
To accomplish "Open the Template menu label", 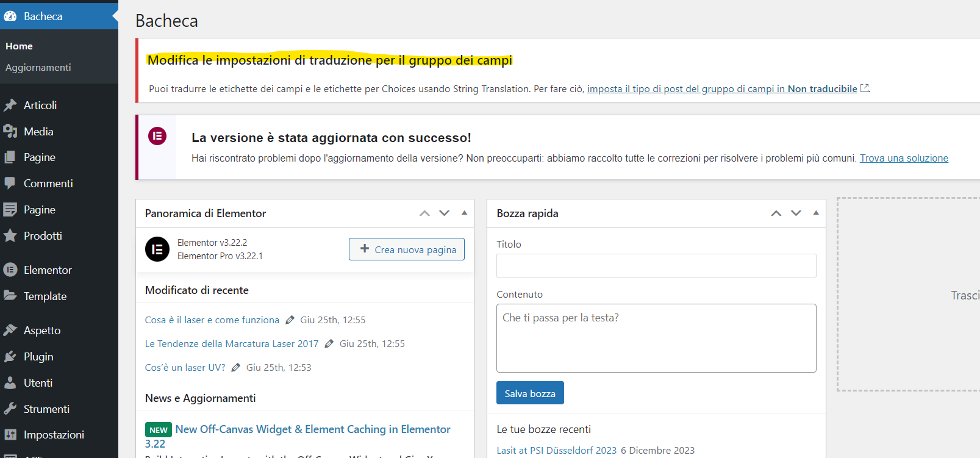I will (x=45, y=296).
